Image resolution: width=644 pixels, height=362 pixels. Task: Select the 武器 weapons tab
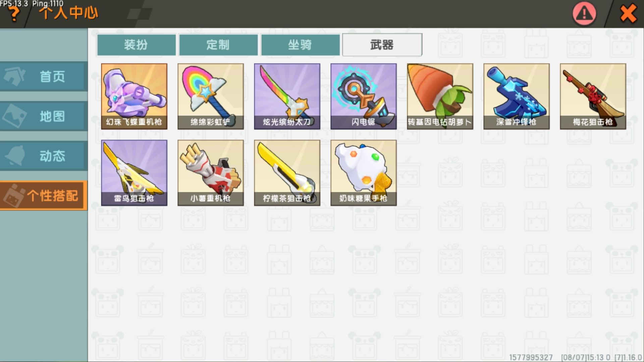(382, 45)
